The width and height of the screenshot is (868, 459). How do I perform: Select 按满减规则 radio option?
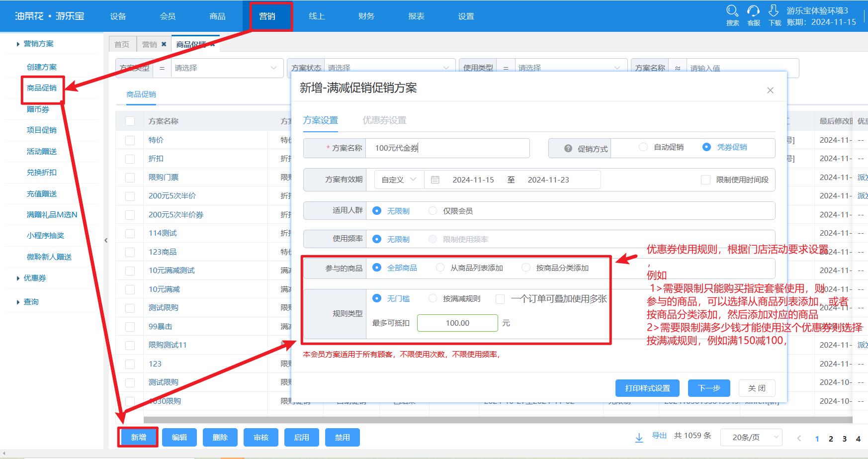pos(433,298)
